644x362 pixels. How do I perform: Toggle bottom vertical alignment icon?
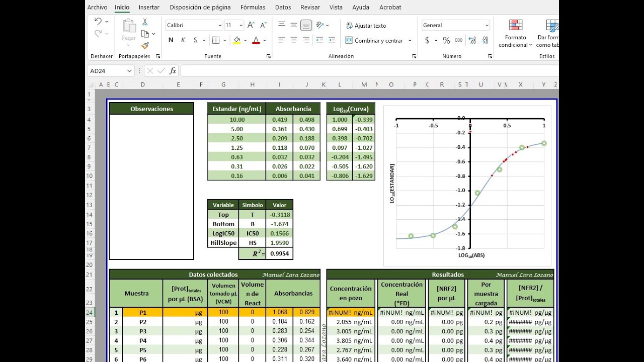(306, 25)
